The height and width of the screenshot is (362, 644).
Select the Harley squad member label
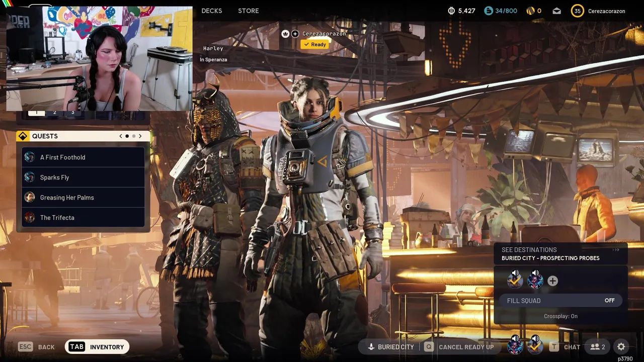213,48
